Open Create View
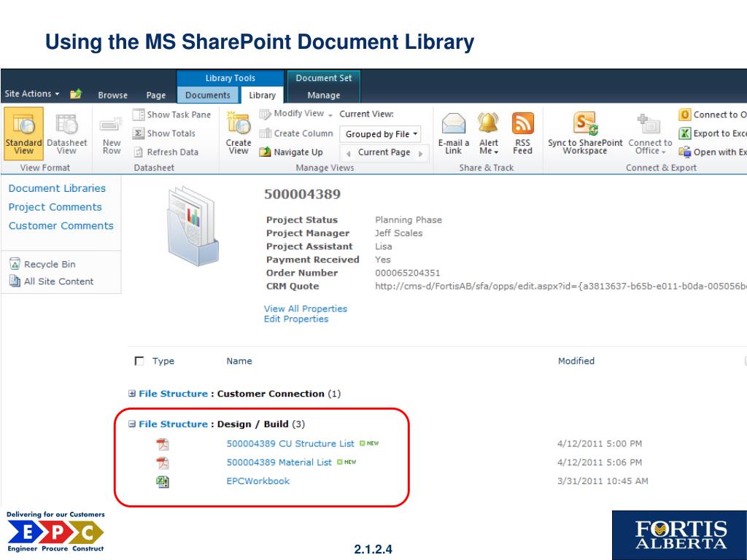This screenshot has height=560, width=747. [x=239, y=134]
